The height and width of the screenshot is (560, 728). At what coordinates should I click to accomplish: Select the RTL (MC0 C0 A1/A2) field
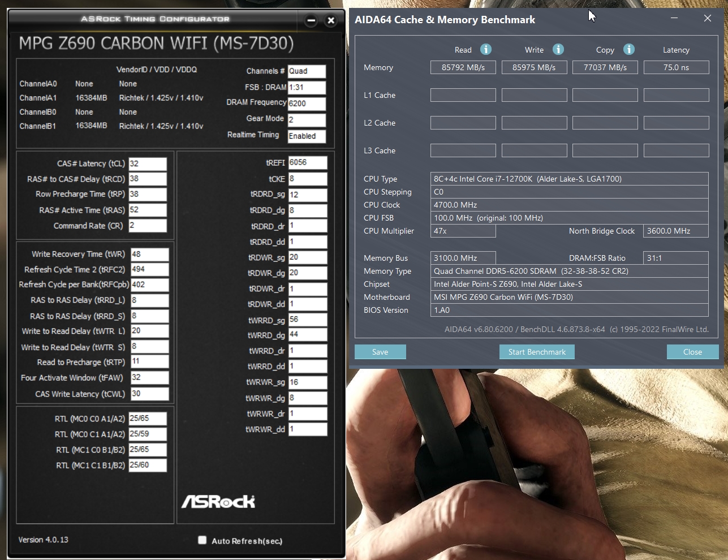tap(148, 419)
